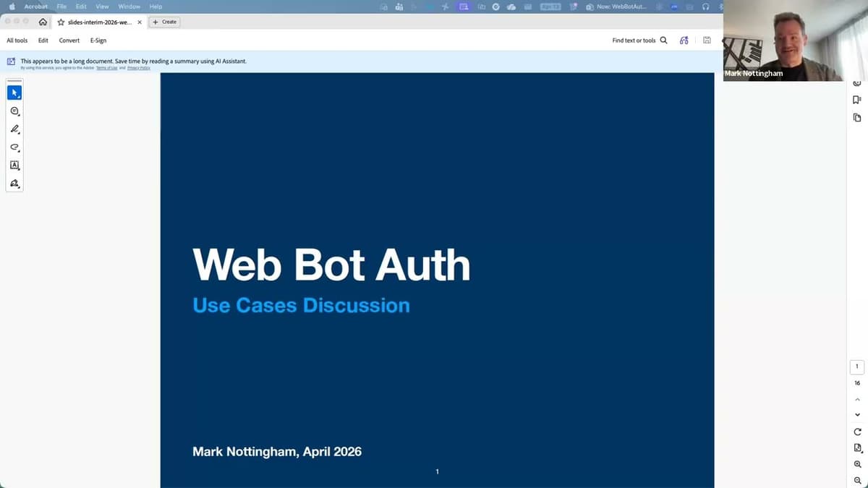This screenshot has width=868, height=488.
Task: Rotate the page clockwise
Action: click(857, 432)
